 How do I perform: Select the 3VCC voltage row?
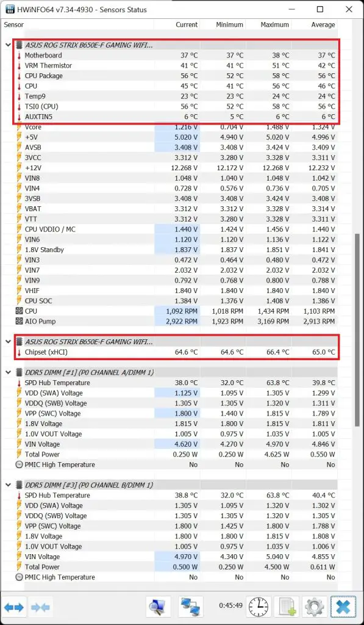tap(176, 158)
